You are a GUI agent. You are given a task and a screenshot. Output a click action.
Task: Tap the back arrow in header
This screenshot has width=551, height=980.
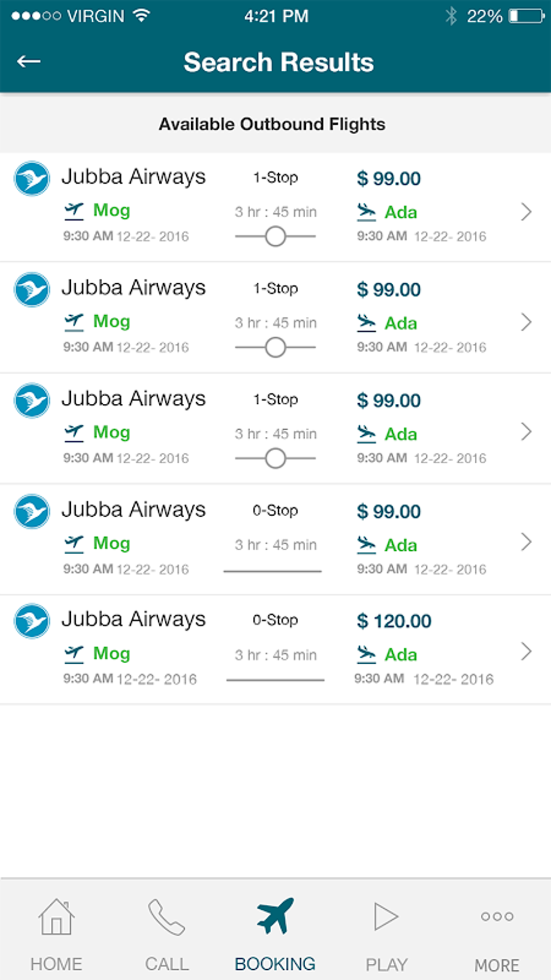click(29, 62)
